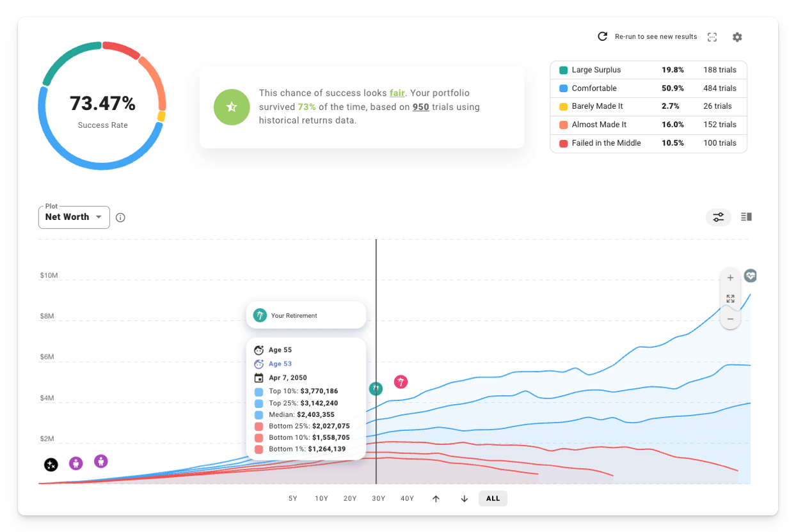This screenshot has height=532, width=796.
Task: Click the fullscreen expand icon near Re-run
Action: (712, 37)
